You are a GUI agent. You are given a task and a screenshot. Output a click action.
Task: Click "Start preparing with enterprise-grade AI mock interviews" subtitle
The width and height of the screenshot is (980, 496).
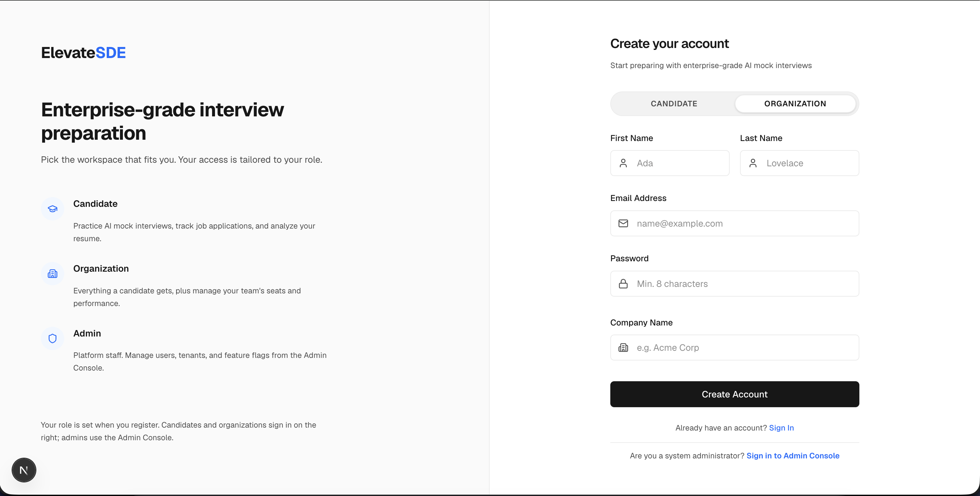click(x=711, y=65)
